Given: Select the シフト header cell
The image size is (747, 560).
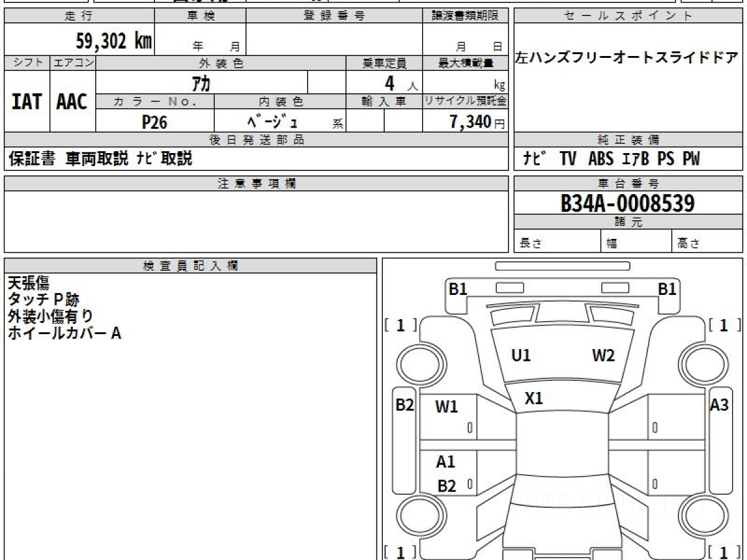Looking at the screenshot, I should [x=27, y=63].
